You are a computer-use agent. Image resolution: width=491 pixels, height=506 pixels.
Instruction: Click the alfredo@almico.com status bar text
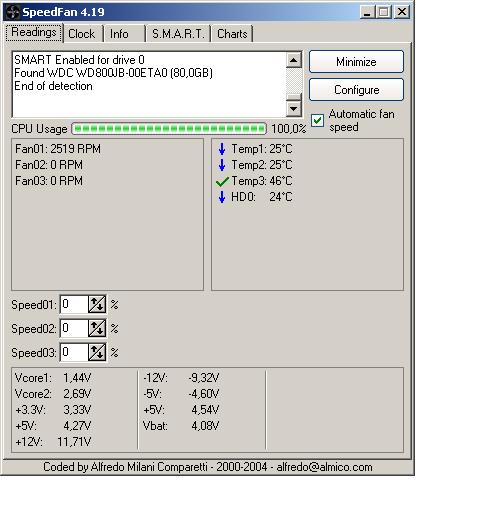coord(324,467)
